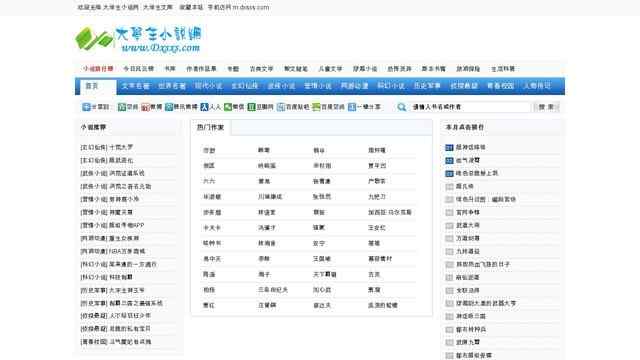Screen dimensions: 640x360
Task: Open author 冯骥才
Action: click(x=267, y=228)
